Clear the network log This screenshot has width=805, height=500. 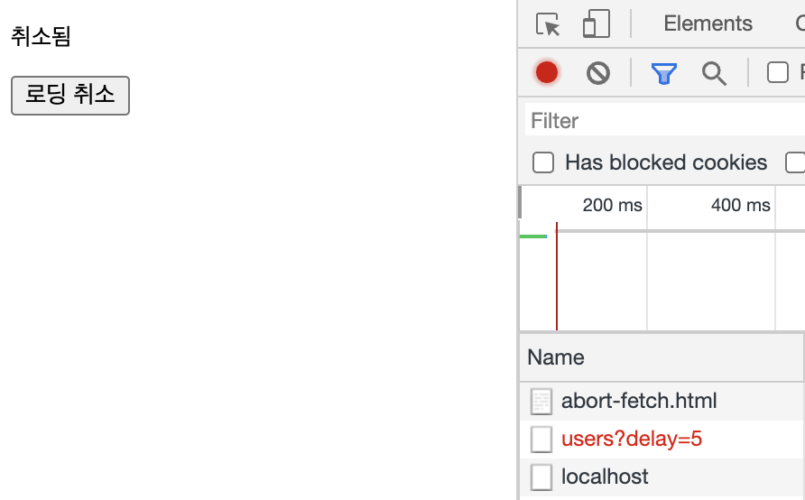pyautogui.click(x=598, y=72)
